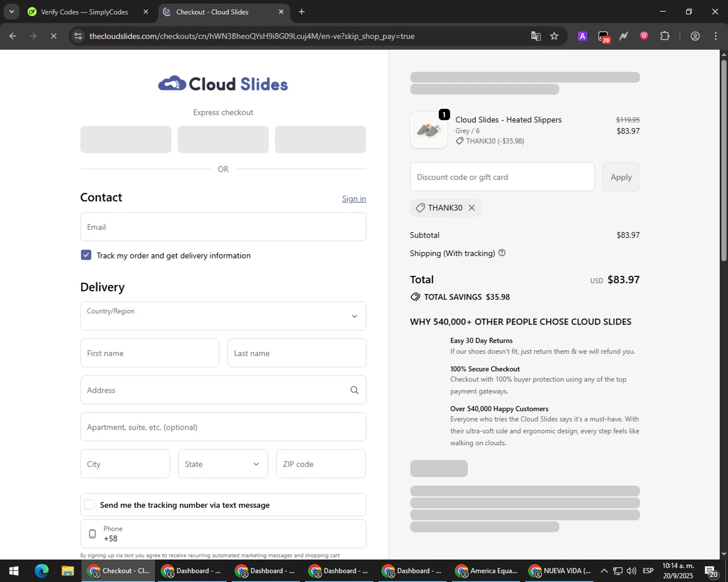The width and height of the screenshot is (728, 582).
Task: Click the translate page icon
Action: 535,36
